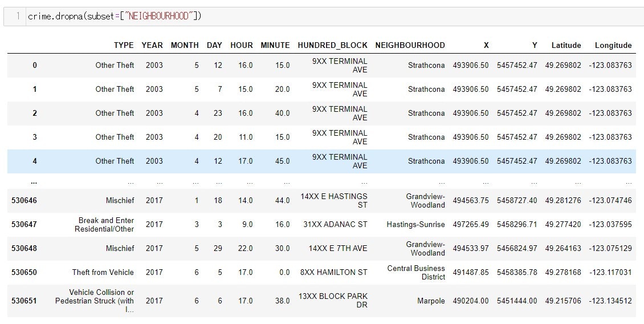Viewport: 644px width, 324px height.
Task: Click Y value 5451444.00
Action: point(517,301)
